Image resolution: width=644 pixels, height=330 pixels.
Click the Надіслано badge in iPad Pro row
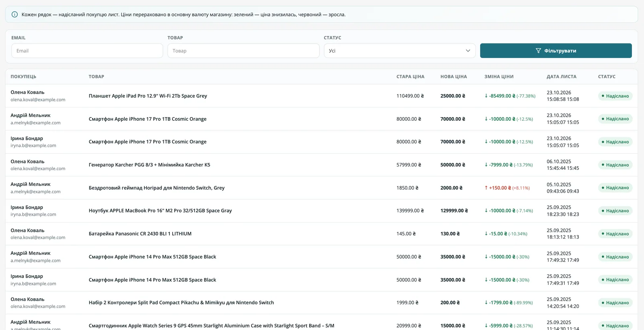coord(615,96)
